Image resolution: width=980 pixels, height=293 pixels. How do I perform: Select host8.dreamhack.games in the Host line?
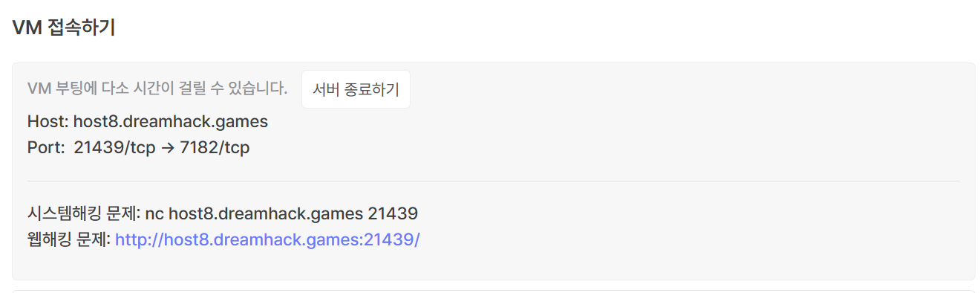click(x=171, y=121)
